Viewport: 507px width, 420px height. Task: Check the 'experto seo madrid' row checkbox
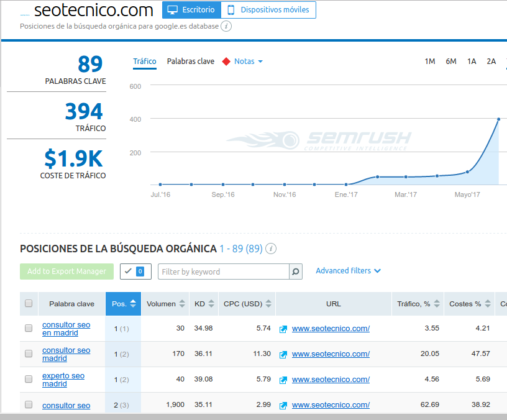point(29,379)
